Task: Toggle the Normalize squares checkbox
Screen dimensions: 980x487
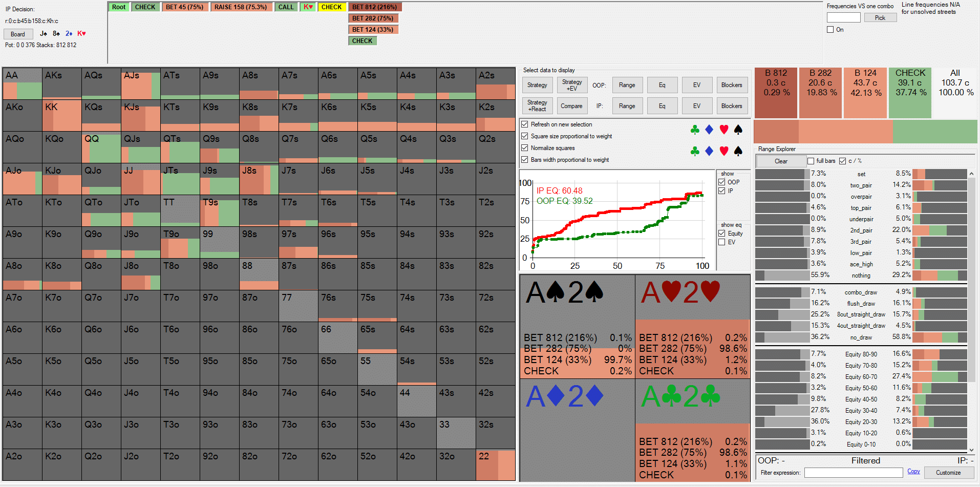Action: coord(525,148)
